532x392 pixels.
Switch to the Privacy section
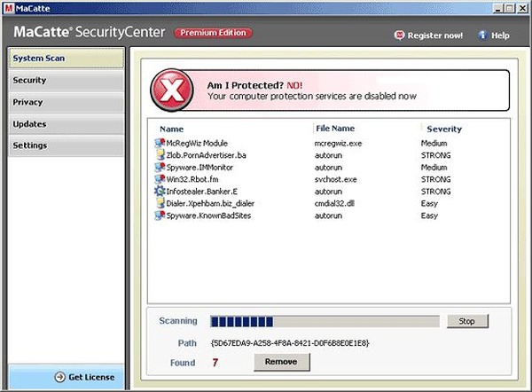coord(66,102)
